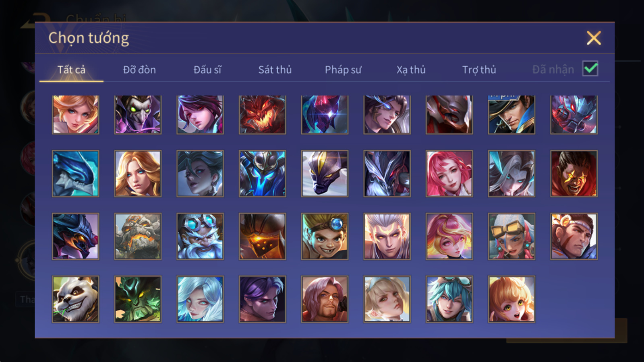Toggle the Đã nhận checkbox

pos(590,69)
